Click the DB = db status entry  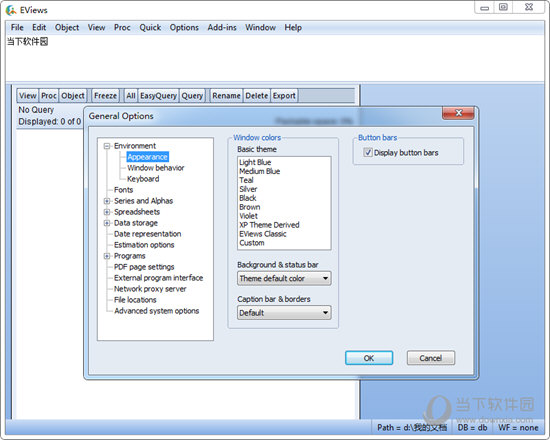472,427
